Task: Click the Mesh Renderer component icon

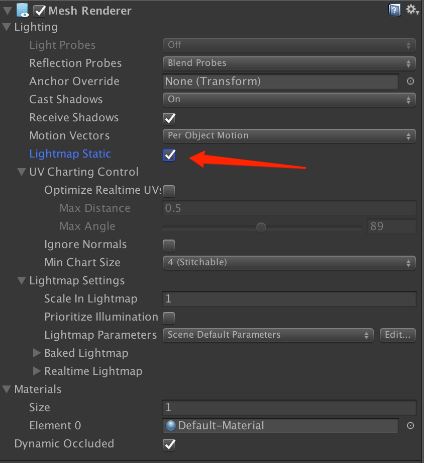Action: pos(23,10)
